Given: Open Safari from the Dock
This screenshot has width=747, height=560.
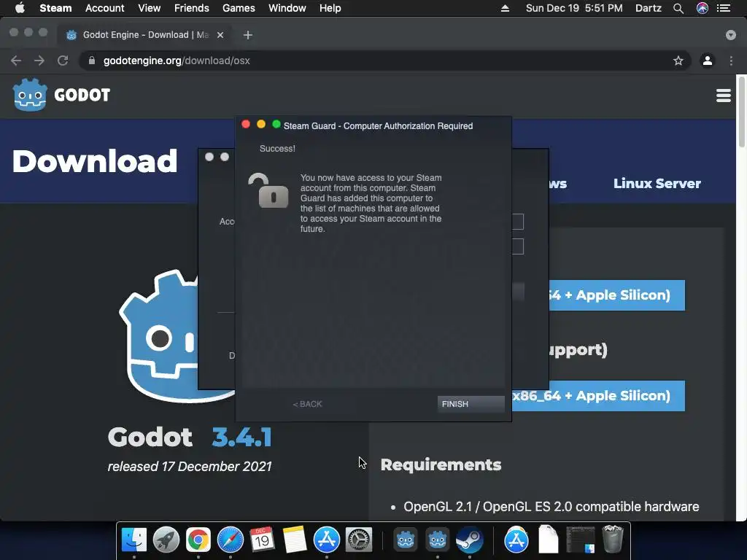Looking at the screenshot, I should click(x=230, y=540).
